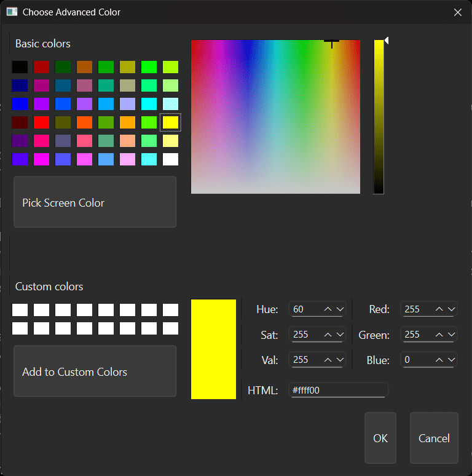This screenshot has width=472, height=476.
Task: Decrease the Blue value down arrow
Action: [x=452, y=360]
